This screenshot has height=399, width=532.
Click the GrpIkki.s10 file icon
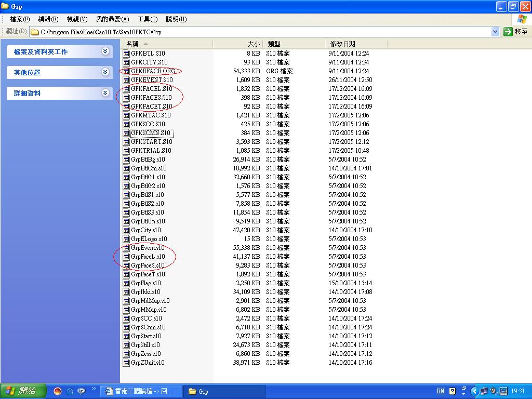tap(126, 292)
